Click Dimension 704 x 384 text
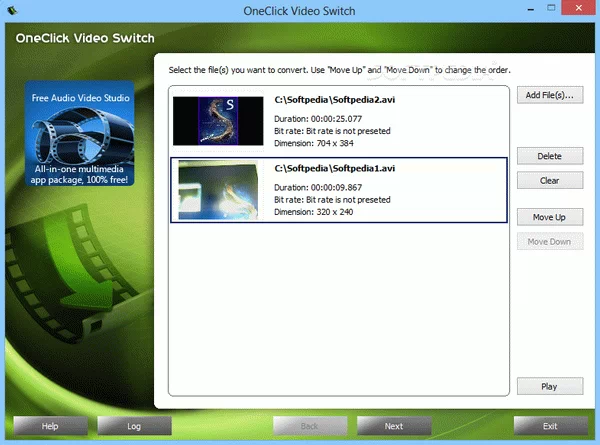Screen dimensions: 600x445 point(314,143)
